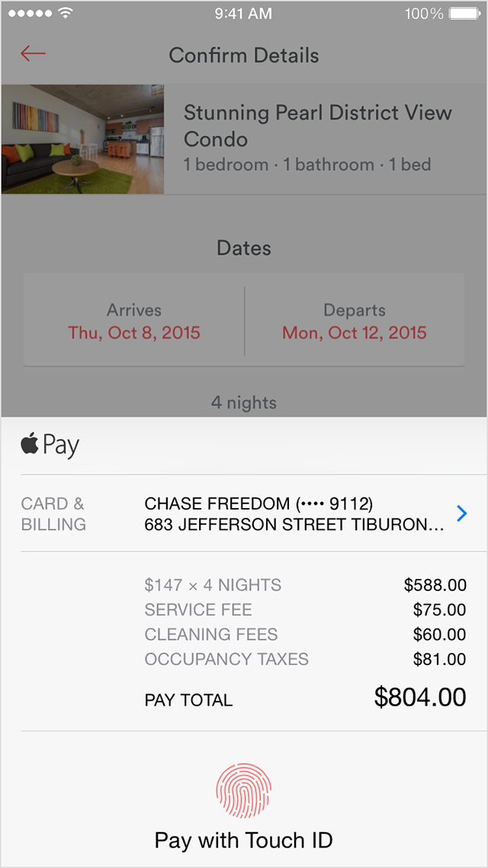Viewport: 488px width, 868px height.
Task: Tap the battery indicator icon
Action: [464, 14]
